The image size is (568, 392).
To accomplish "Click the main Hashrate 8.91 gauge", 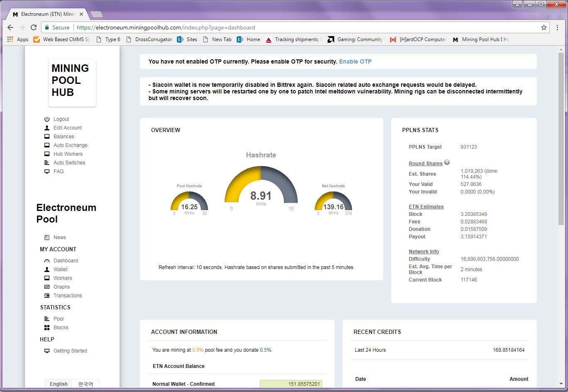I will coord(261,185).
